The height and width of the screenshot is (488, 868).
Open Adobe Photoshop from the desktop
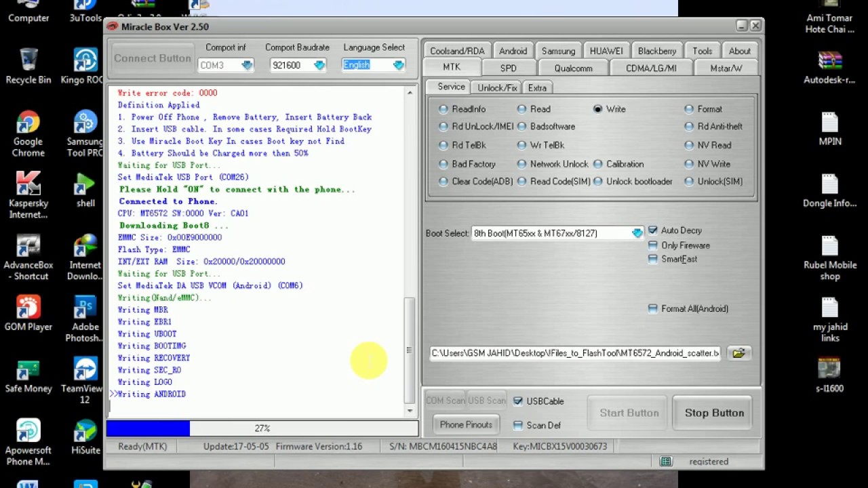point(85,319)
